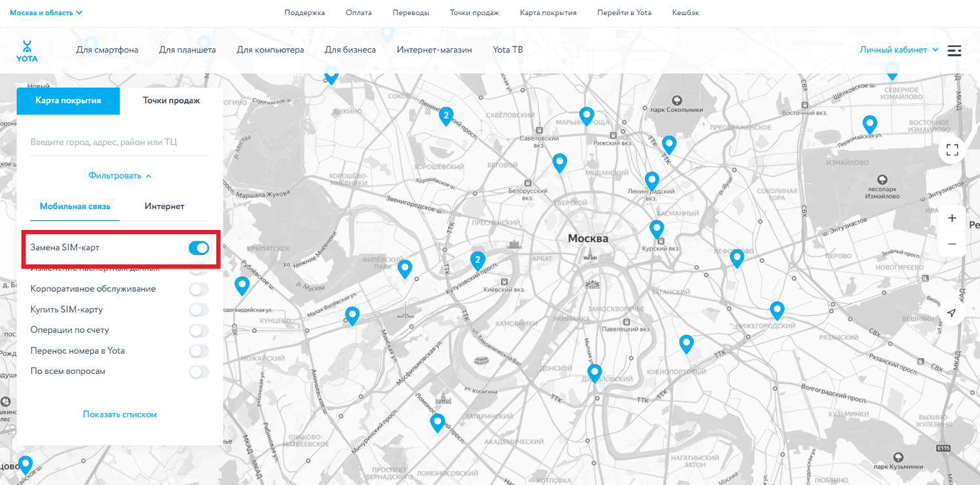Locate me using geolocation arrow icon

(952, 313)
